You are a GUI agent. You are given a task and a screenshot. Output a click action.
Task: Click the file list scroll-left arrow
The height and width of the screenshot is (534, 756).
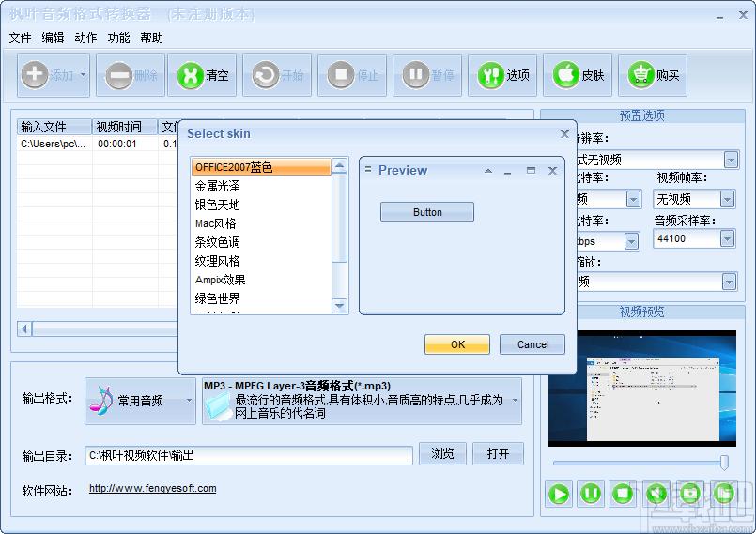click(x=24, y=329)
